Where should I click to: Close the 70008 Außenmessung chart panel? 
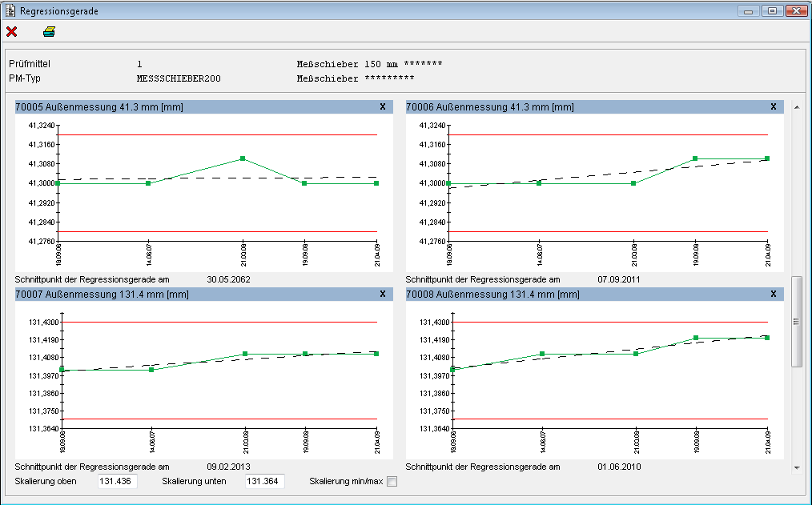774,294
